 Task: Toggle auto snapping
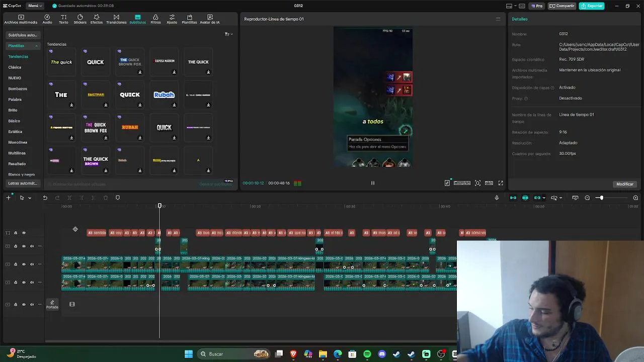[x=525, y=198]
